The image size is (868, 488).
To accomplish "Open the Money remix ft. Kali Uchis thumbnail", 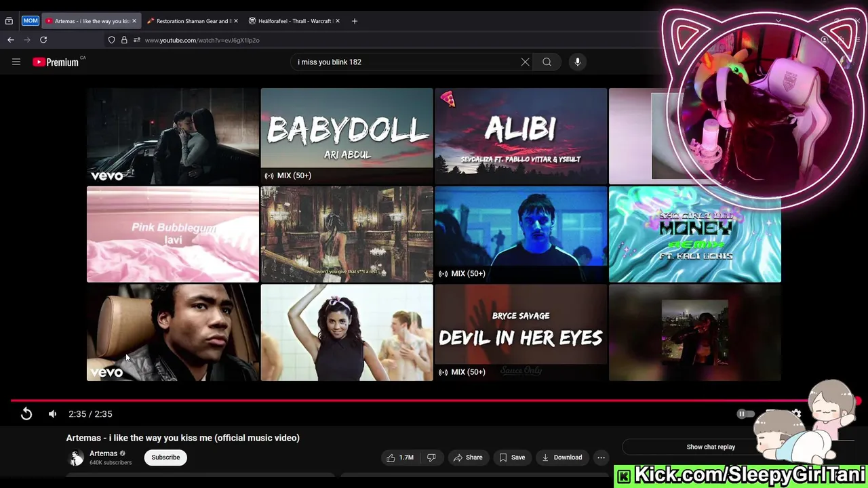I will pos(695,234).
